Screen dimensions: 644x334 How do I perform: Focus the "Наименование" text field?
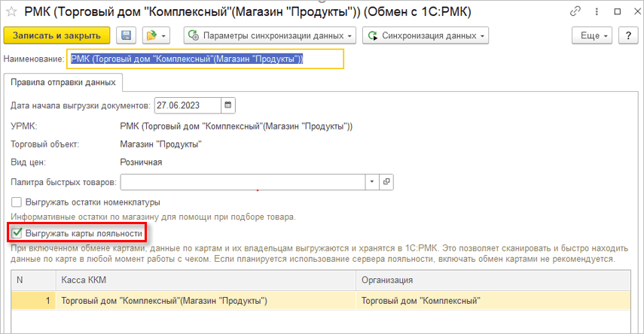206,59
